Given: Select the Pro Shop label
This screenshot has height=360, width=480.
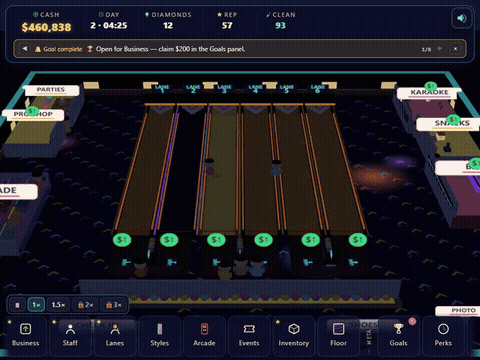Looking at the screenshot, I should (x=33, y=115).
